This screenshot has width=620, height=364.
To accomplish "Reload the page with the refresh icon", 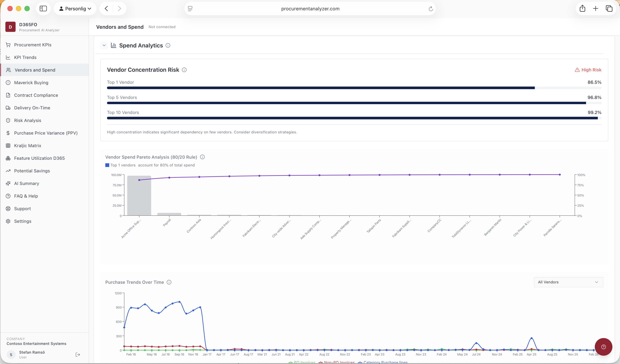I will 431,9.
